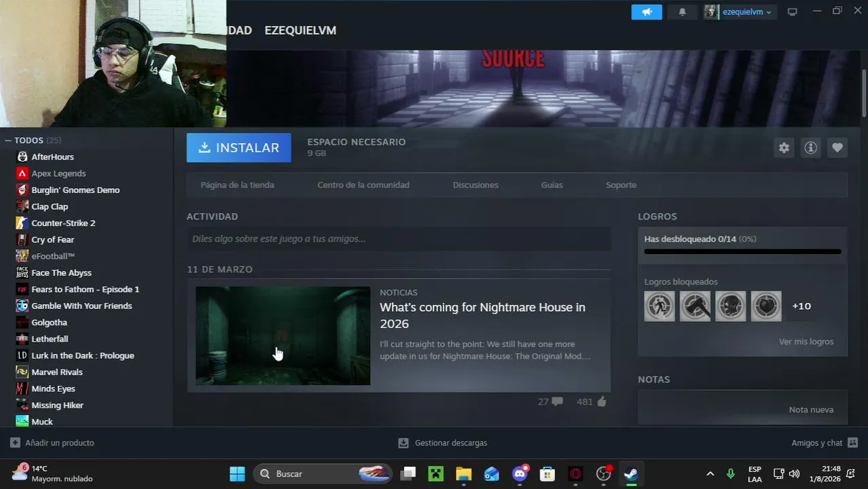Show hidden tray icons chevron

point(710,473)
